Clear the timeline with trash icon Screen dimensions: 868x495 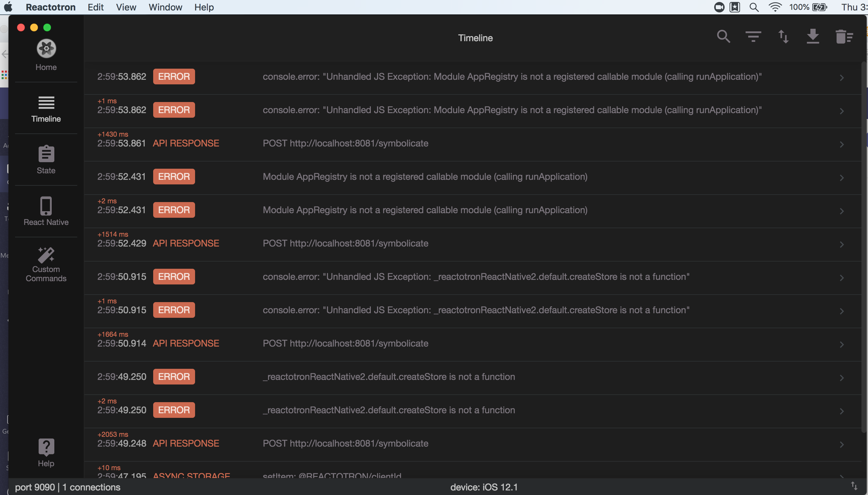[843, 37]
